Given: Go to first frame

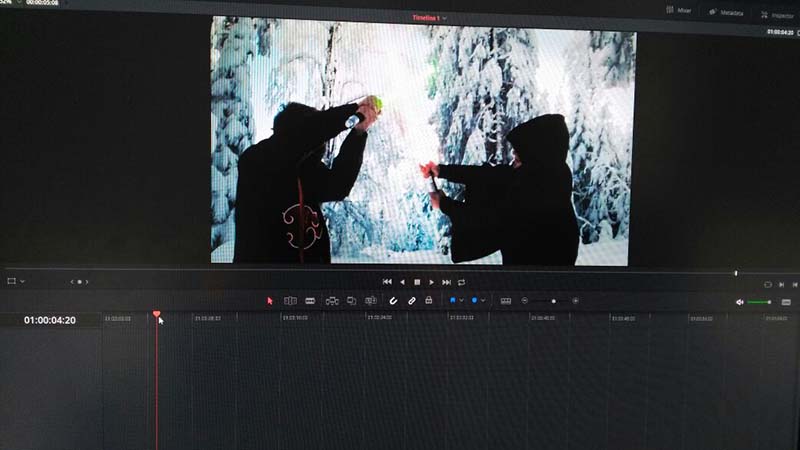Looking at the screenshot, I should coord(387,282).
